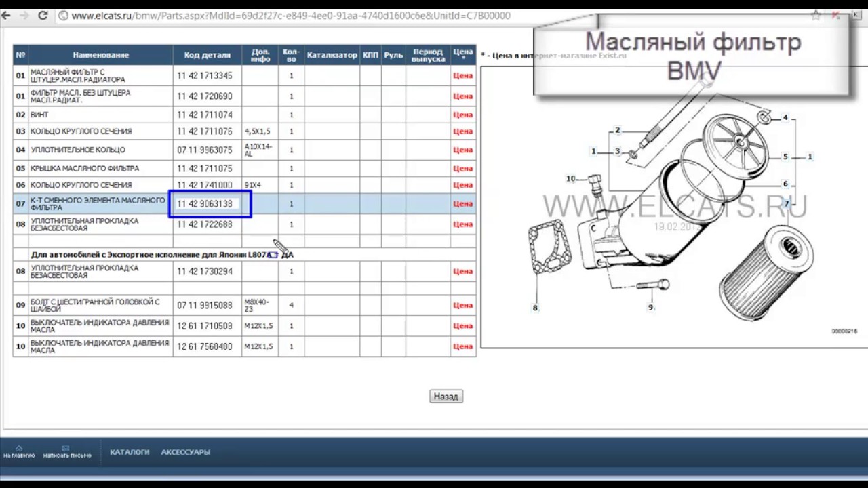Open 'написать письмо' mail icon
868x488 pixels.
click(66, 451)
